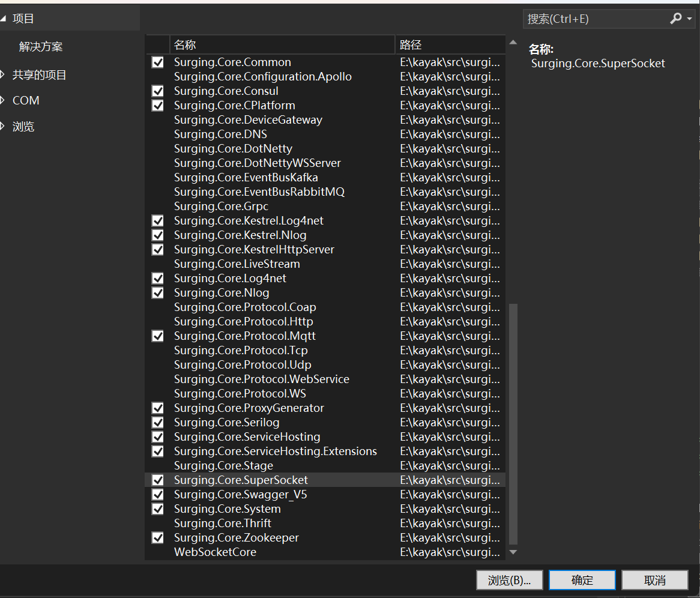The image size is (700, 598).
Task: Expand the 浏览 section
Action: (x=2, y=127)
